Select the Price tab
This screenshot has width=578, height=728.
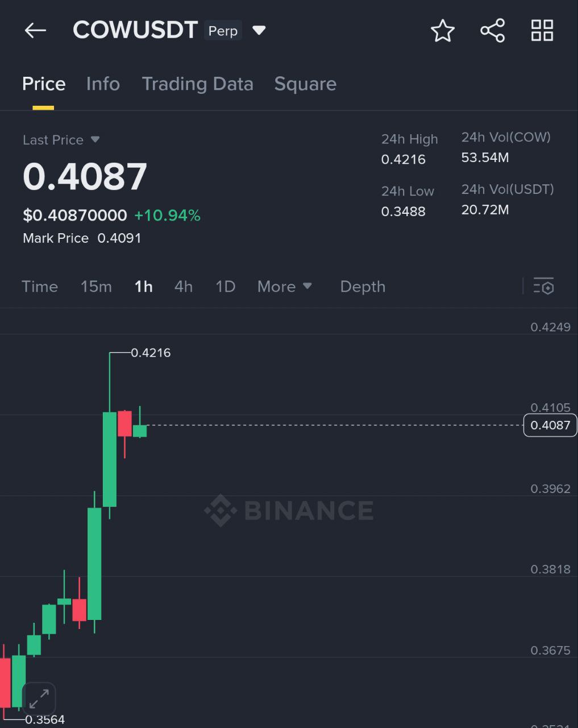pyautogui.click(x=44, y=84)
